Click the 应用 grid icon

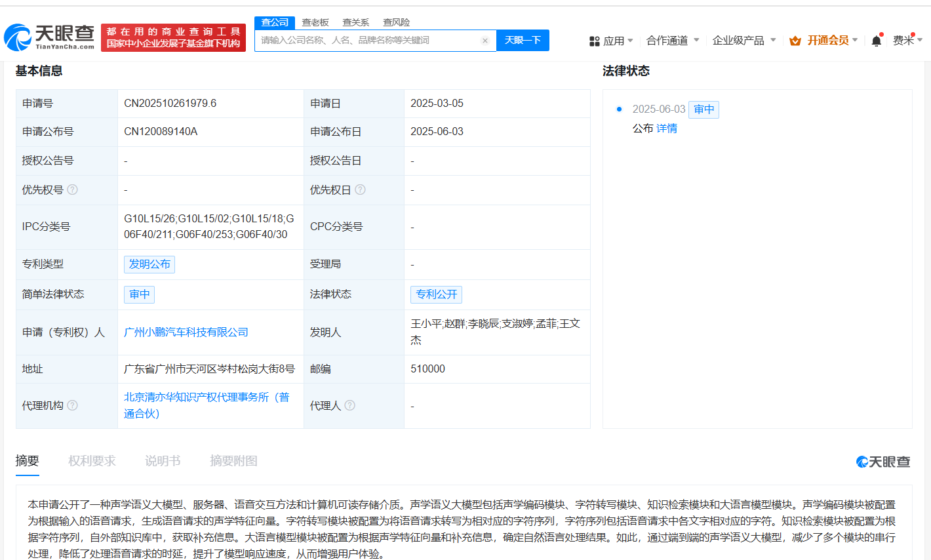pos(595,41)
